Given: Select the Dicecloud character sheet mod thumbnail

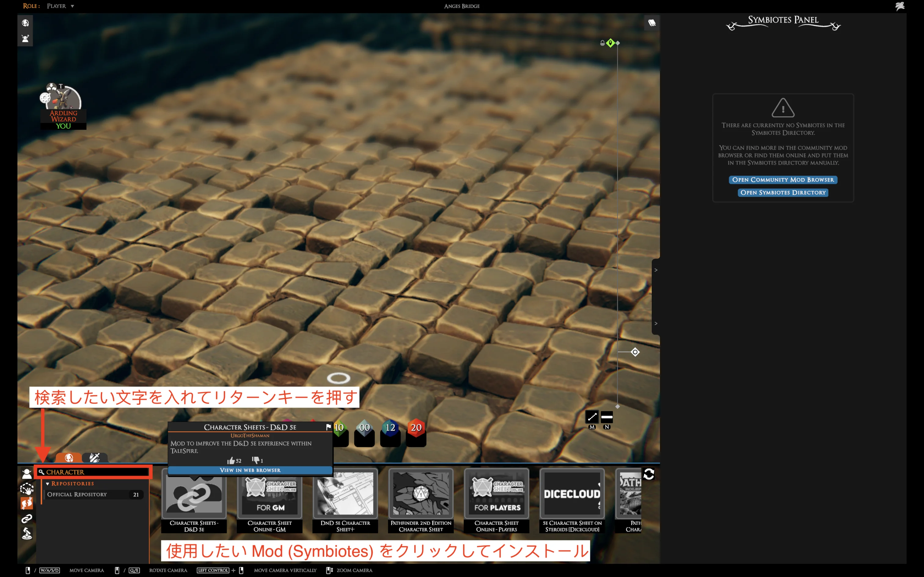Looking at the screenshot, I should (x=572, y=494).
